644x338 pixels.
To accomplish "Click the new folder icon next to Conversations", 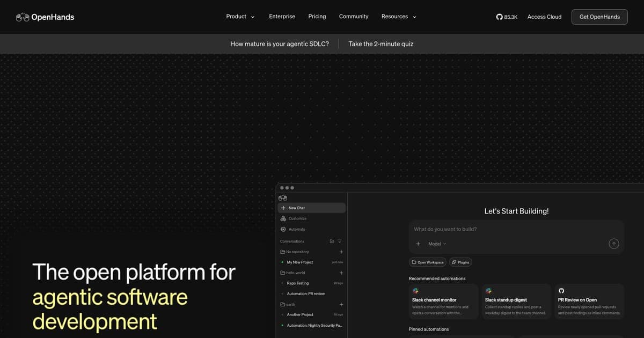I will [x=332, y=241].
